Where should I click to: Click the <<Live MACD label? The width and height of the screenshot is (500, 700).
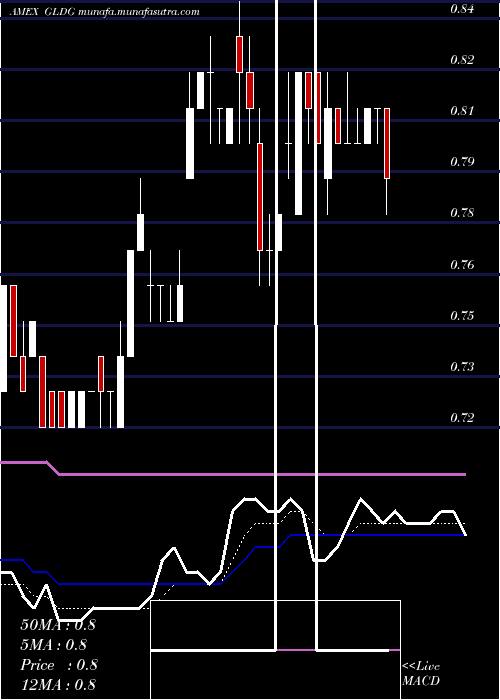(421, 674)
